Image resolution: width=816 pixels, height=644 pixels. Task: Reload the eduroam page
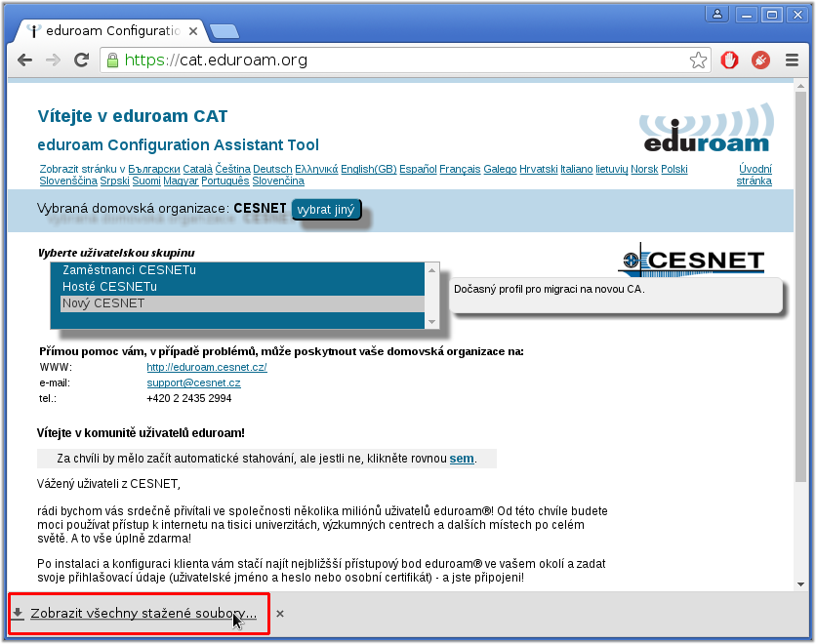tap(81, 60)
